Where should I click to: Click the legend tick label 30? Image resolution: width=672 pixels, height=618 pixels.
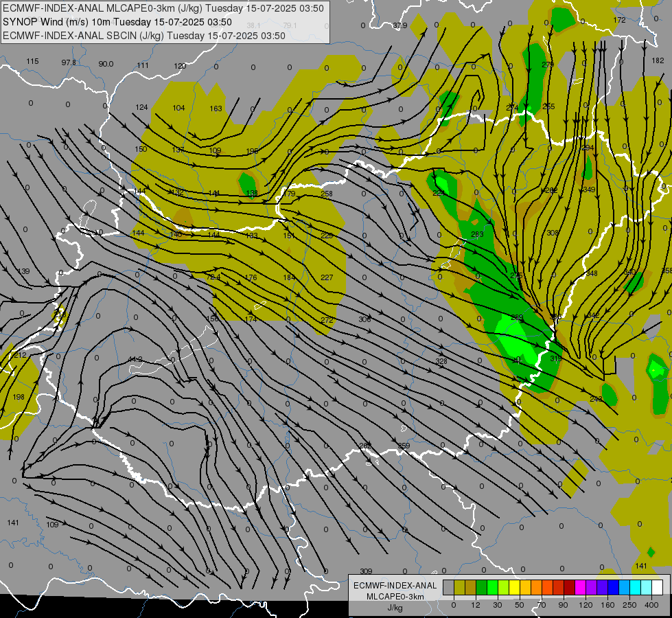[x=498, y=605]
